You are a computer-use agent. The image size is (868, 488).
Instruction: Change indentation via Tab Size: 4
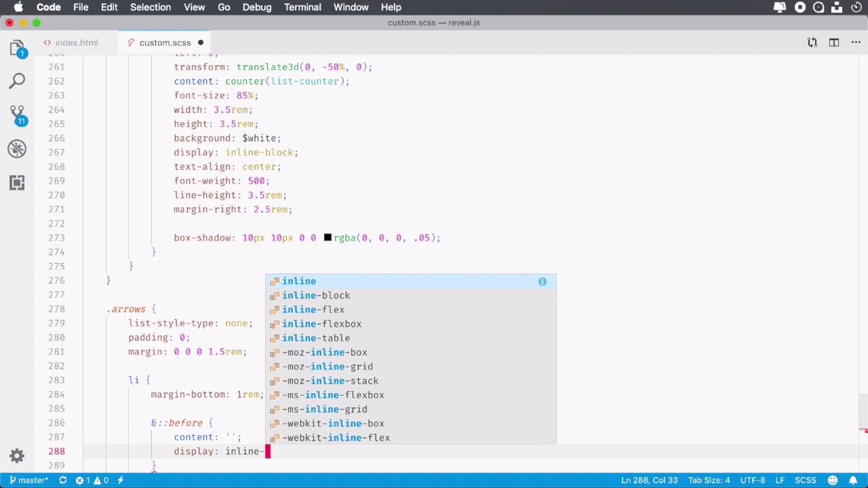709,480
